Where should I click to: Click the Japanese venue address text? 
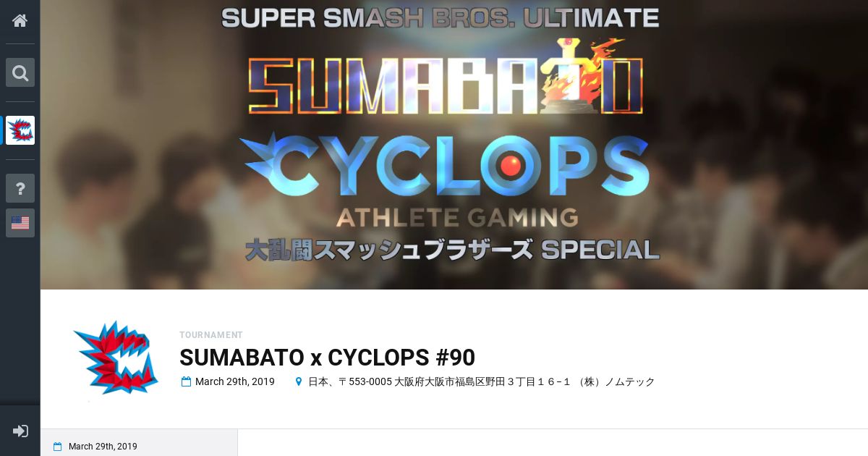pos(481,381)
